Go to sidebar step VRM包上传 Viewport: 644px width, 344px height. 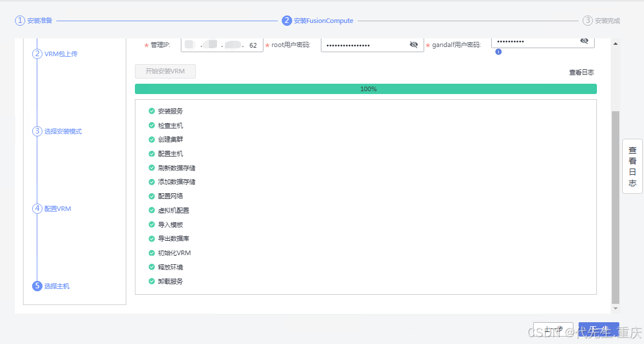[55, 54]
